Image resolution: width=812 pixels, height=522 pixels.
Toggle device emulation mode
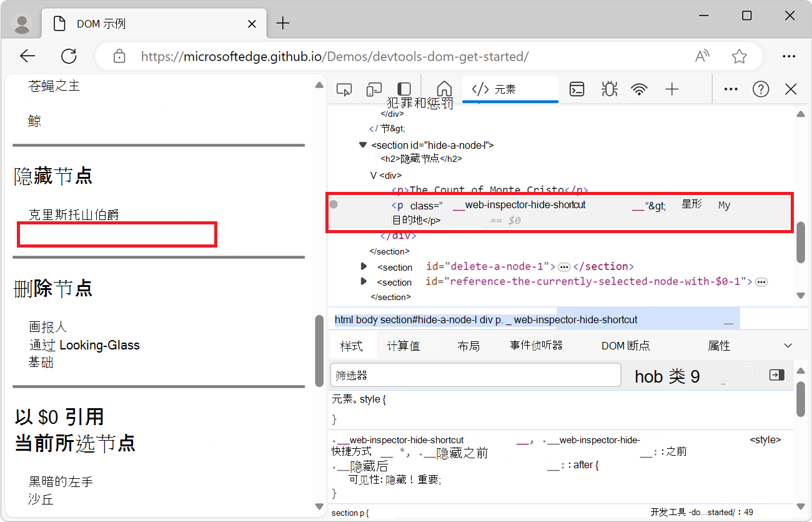374,89
